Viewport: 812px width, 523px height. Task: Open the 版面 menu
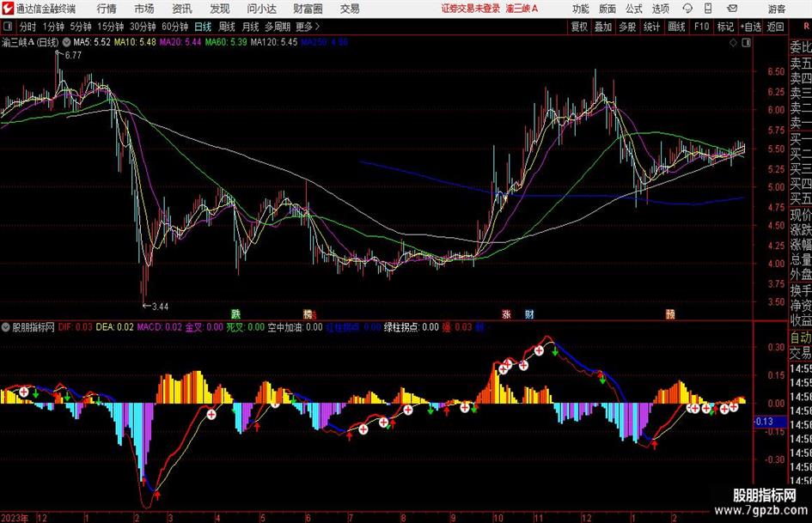click(607, 9)
